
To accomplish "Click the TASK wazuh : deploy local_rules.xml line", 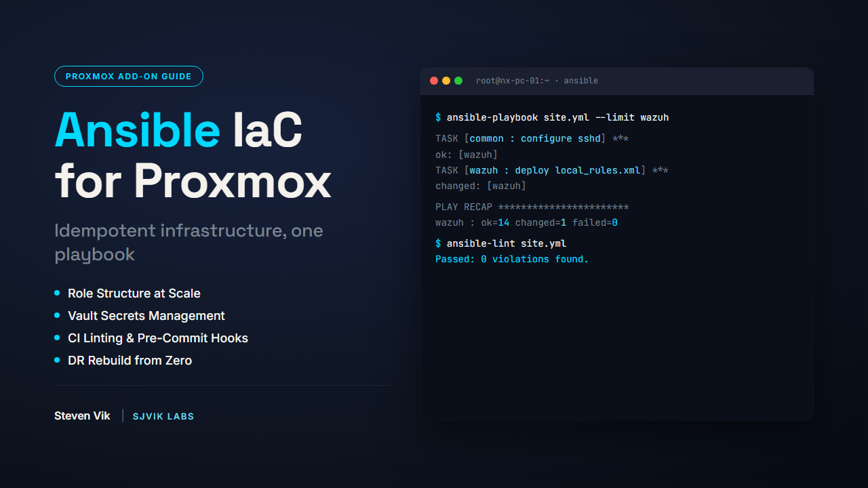I will pyautogui.click(x=552, y=170).
